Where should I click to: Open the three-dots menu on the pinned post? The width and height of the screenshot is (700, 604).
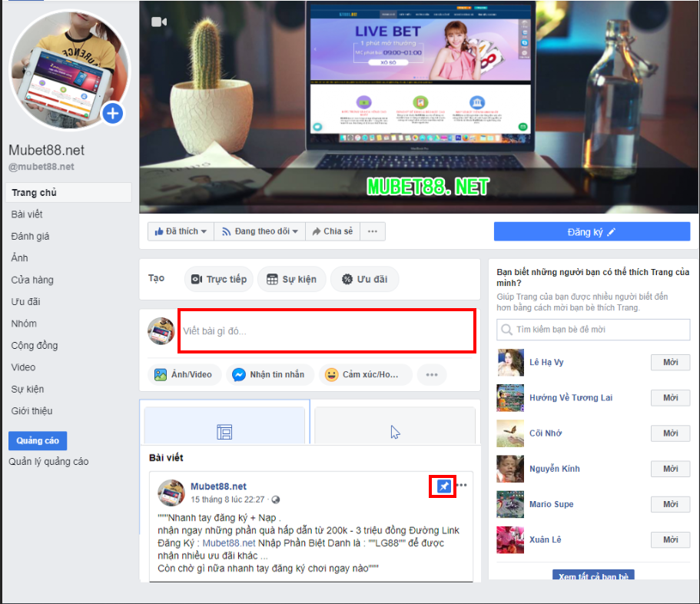pos(462,486)
